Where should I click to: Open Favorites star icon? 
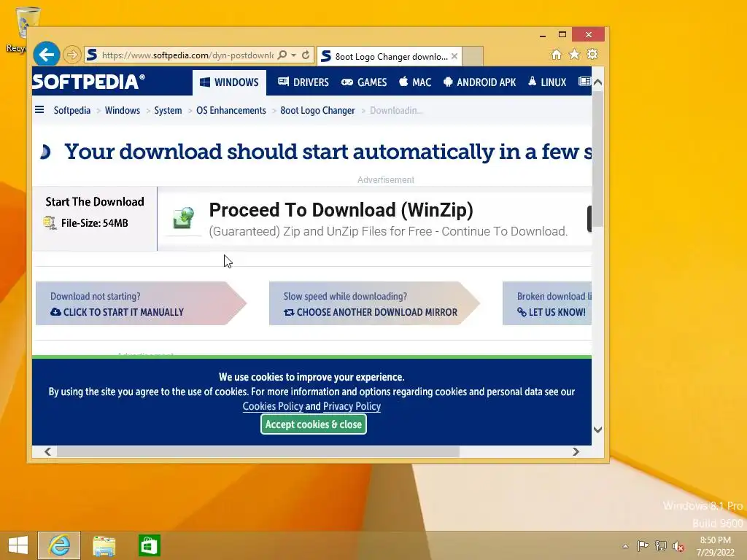575,55
